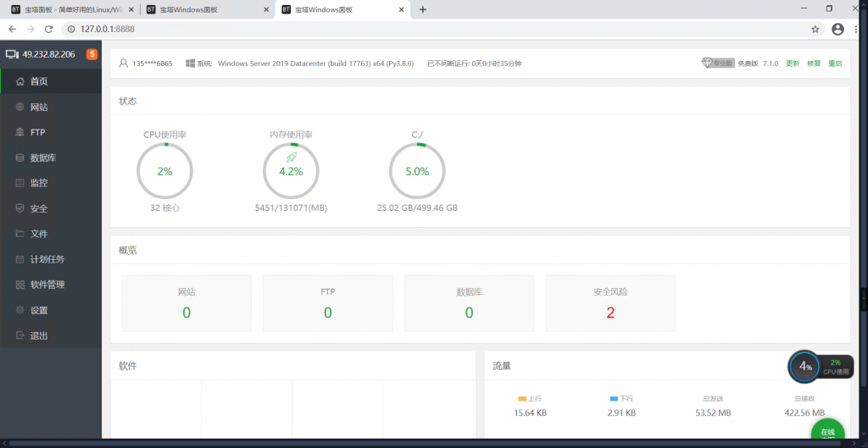Click the 重启 link
Viewport: 868px width, 448px height.
(835, 64)
